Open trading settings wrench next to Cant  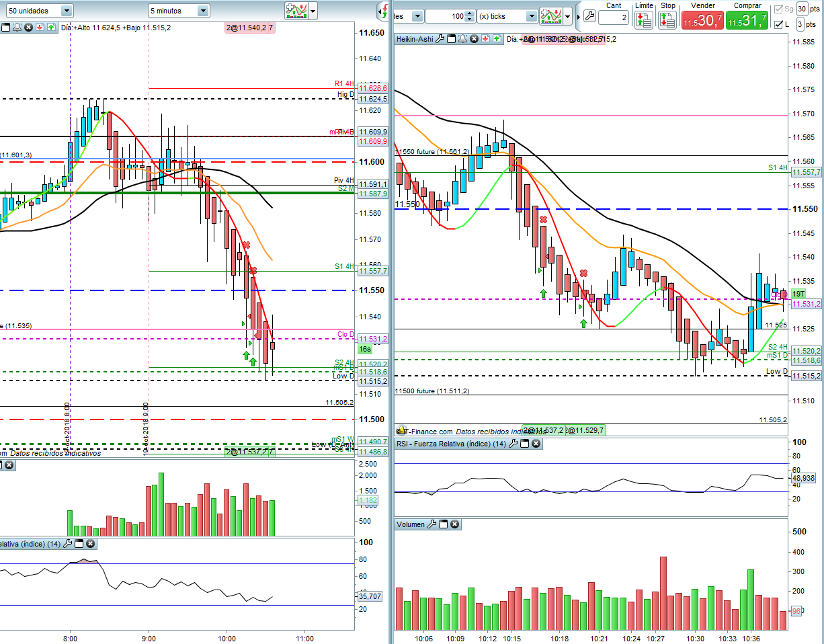pyautogui.click(x=589, y=15)
